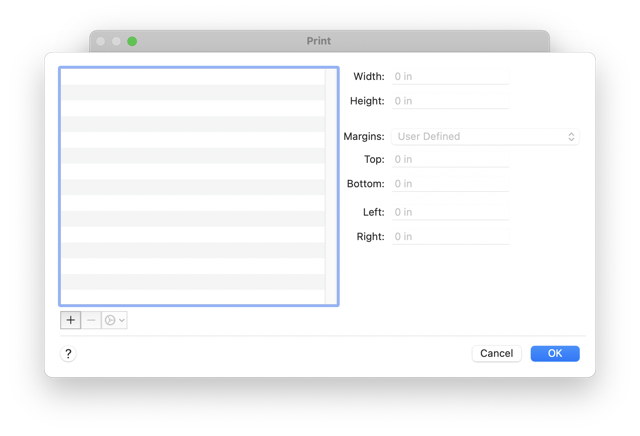The width and height of the screenshot is (640, 436).
Task: Click the gray close button of Print window
Action: coord(100,41)
